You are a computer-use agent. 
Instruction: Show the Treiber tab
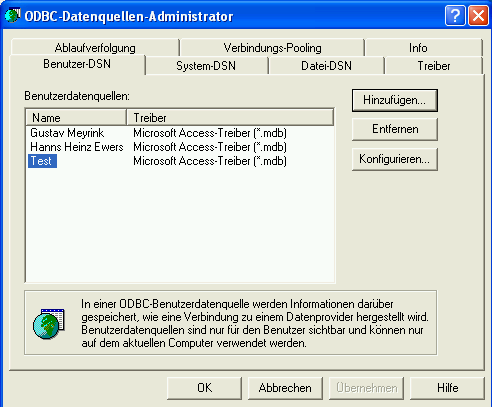(x=434, y=66)
